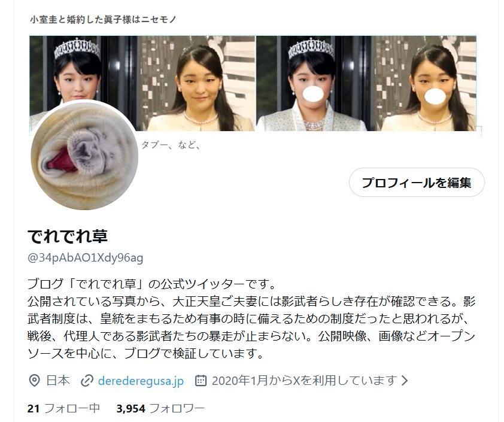
Task: View the 3,954 フォロワー followers list
Action: [x=160, y=408]
